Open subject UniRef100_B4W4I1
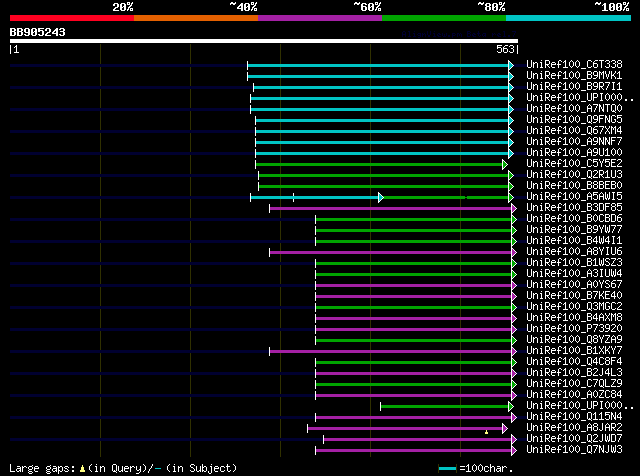Image resolution: width=640 pixels, height=476 pixels. point(574,240)
